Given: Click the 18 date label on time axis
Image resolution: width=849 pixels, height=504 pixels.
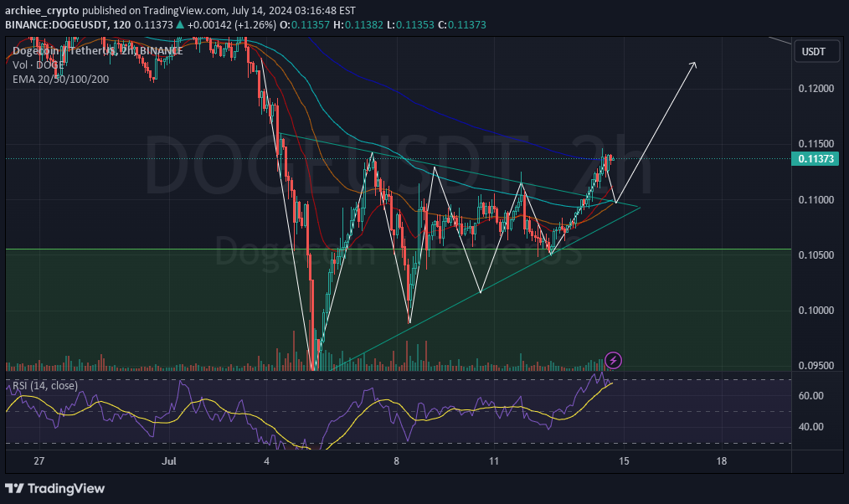Looking at the screenshot, I should point(721,461).
